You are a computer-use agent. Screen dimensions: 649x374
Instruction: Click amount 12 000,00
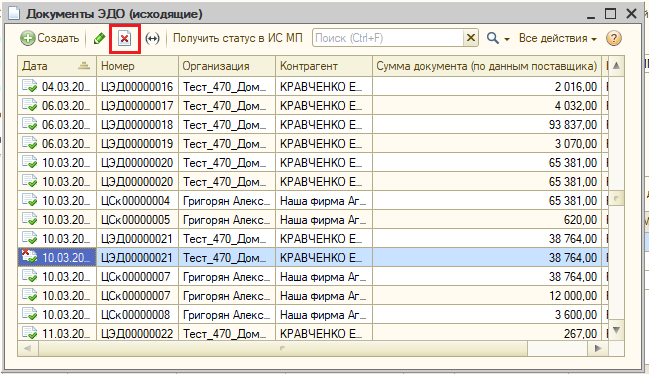point(573,296)
